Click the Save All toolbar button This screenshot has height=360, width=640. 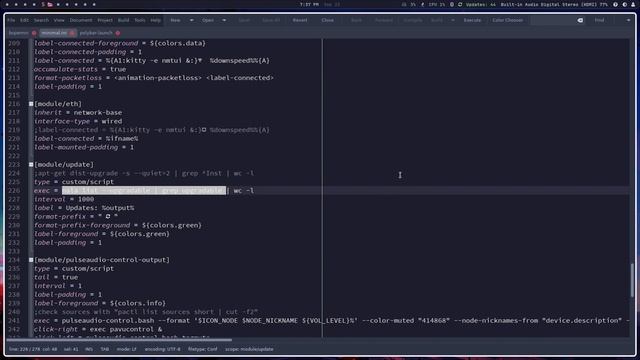(271, 20)
